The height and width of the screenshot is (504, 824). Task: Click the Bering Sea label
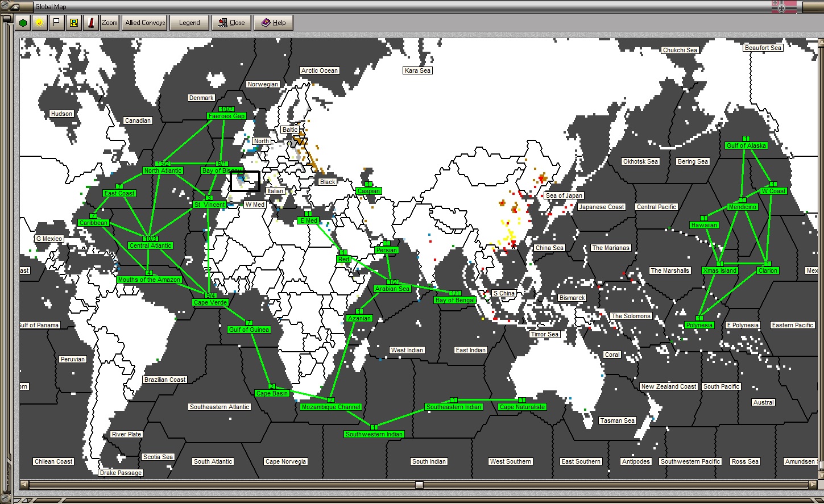tap(693, 161)
